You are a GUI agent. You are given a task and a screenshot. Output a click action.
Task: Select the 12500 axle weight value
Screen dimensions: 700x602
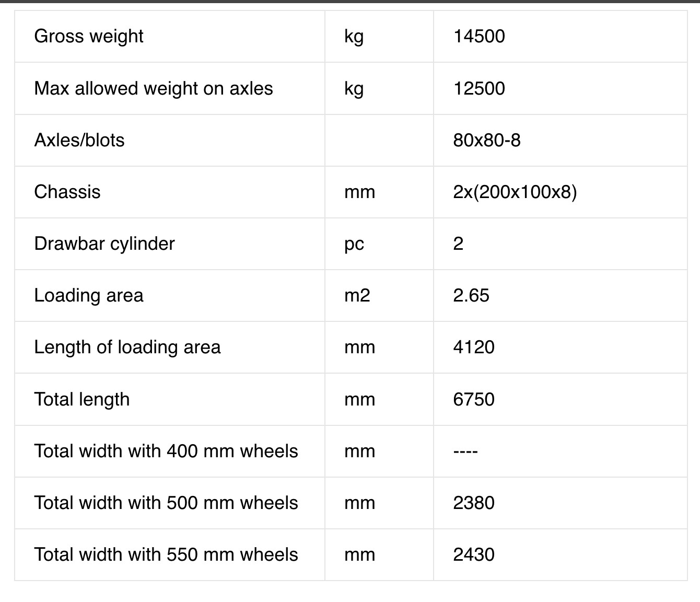(x=479, y=88)
